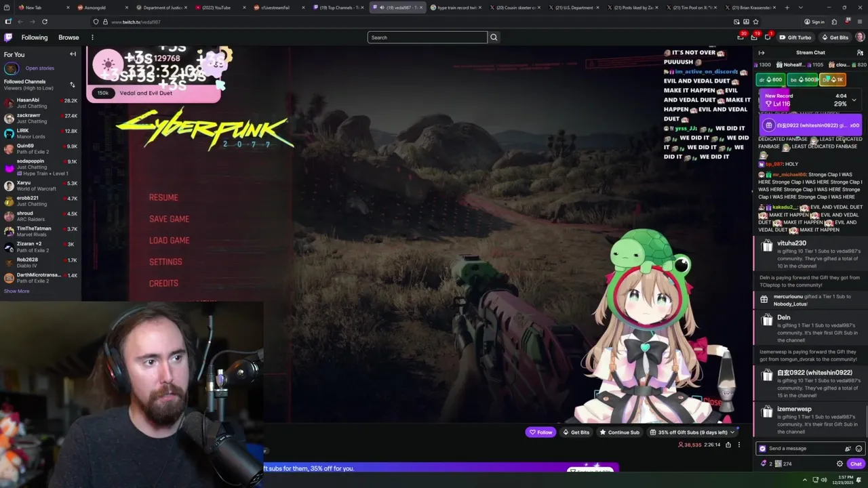Click the bits and points balance icon
The image size is (868, 488).
click(x=764, y=464)
